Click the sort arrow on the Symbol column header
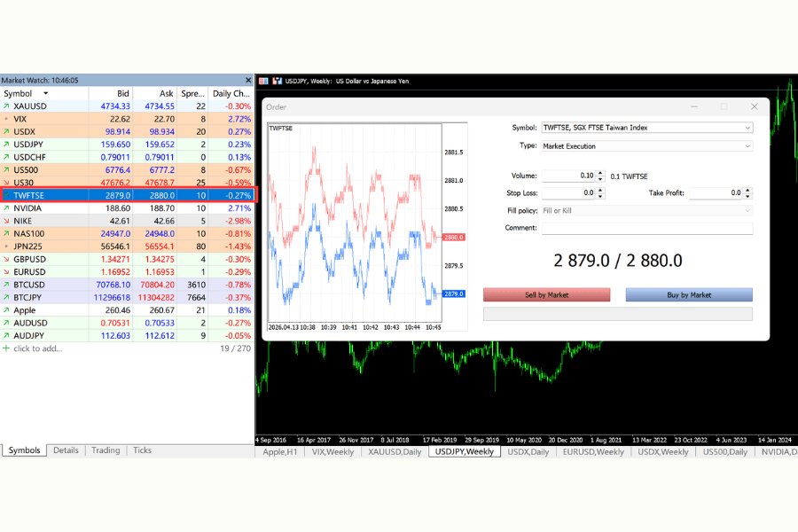Screen dimensions: 798x532 46,93
